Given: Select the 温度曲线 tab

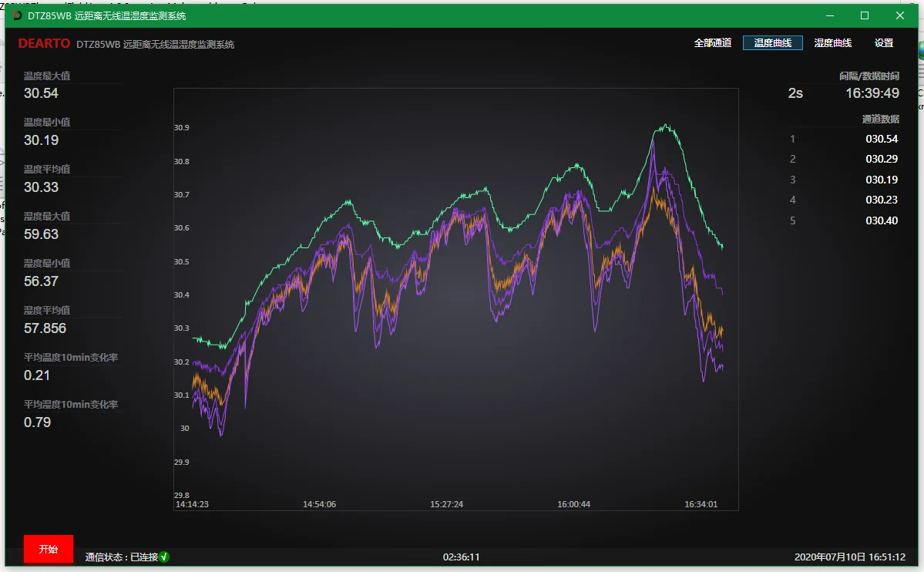Looking at the screenshot, I should 772,43.
